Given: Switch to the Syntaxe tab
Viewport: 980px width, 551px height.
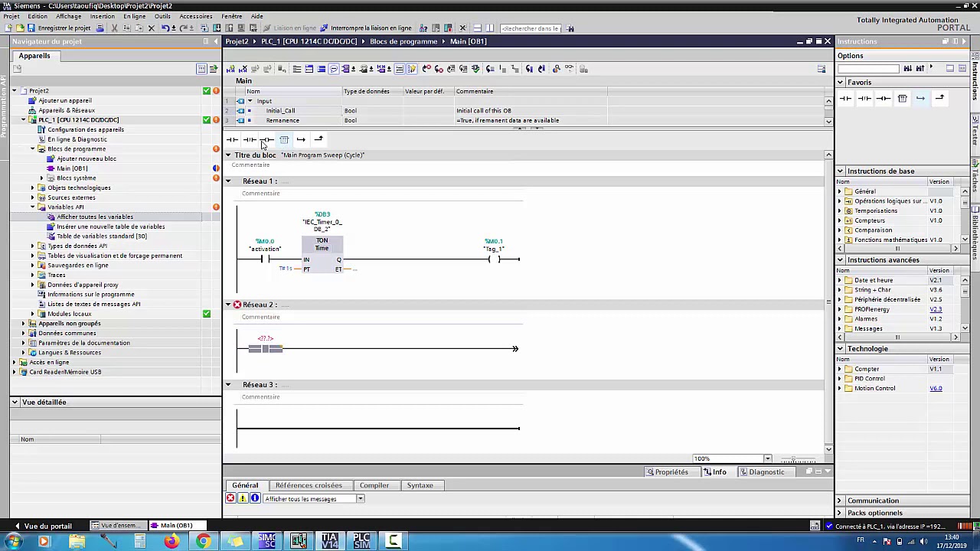Looking at the screenshot, I should point(420,485).
